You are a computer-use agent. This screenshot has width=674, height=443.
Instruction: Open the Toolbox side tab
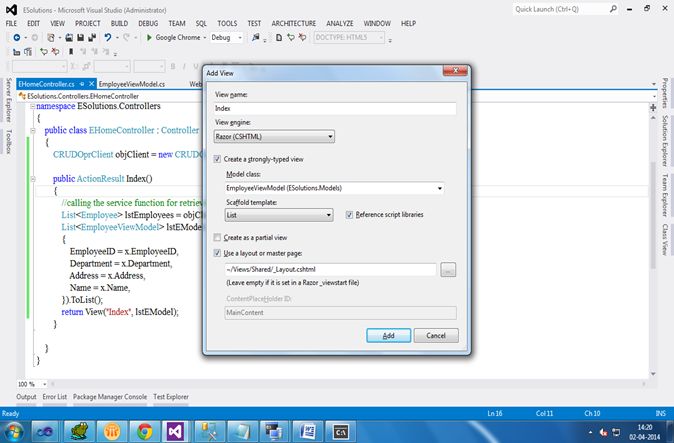pos(9,141)
